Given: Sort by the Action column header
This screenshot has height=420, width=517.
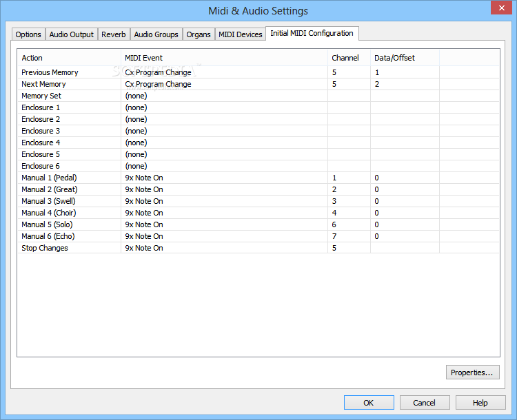Looking at the screenshot, I should click(69, 58).
